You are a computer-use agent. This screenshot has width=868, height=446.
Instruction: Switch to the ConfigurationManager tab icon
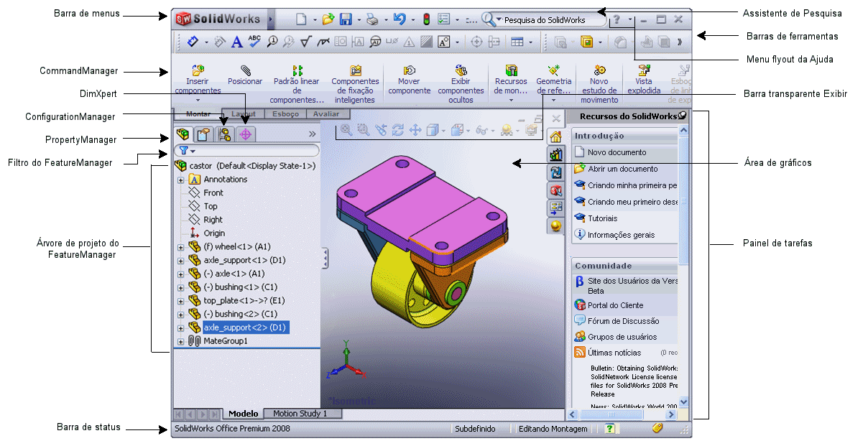[x=225, y=134]
